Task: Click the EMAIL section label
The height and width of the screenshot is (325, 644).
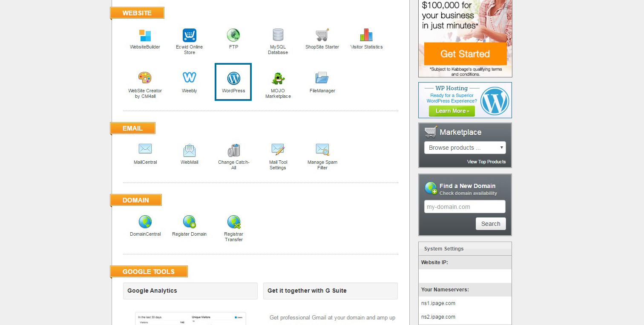Action: tap(132, 128)
